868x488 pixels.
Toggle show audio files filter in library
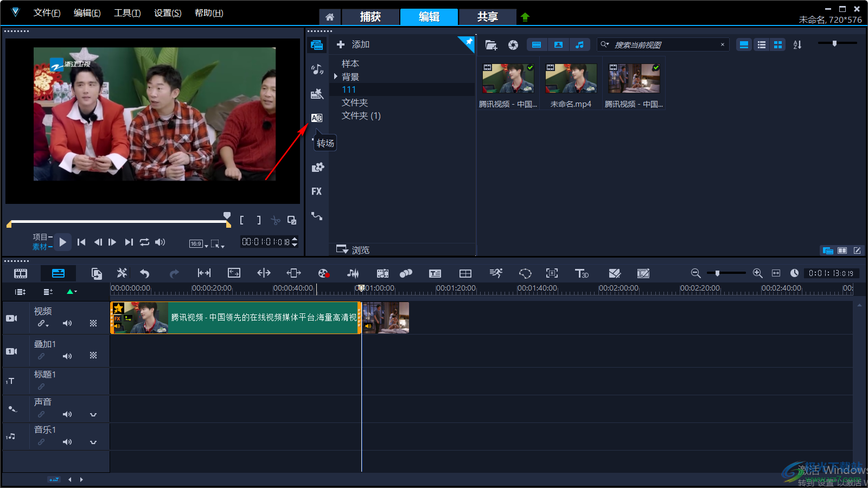tap(580, 45)
